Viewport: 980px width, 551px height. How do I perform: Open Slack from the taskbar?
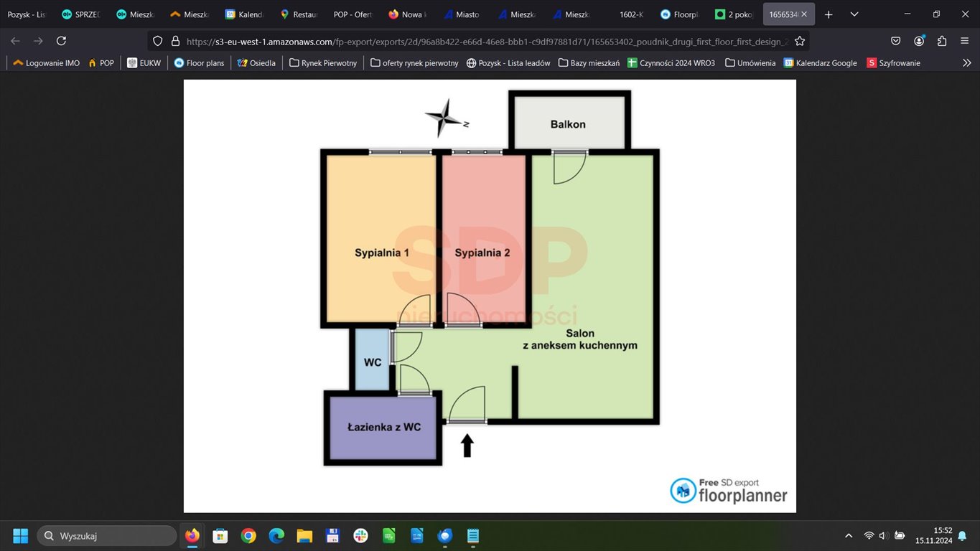point(360,536)
